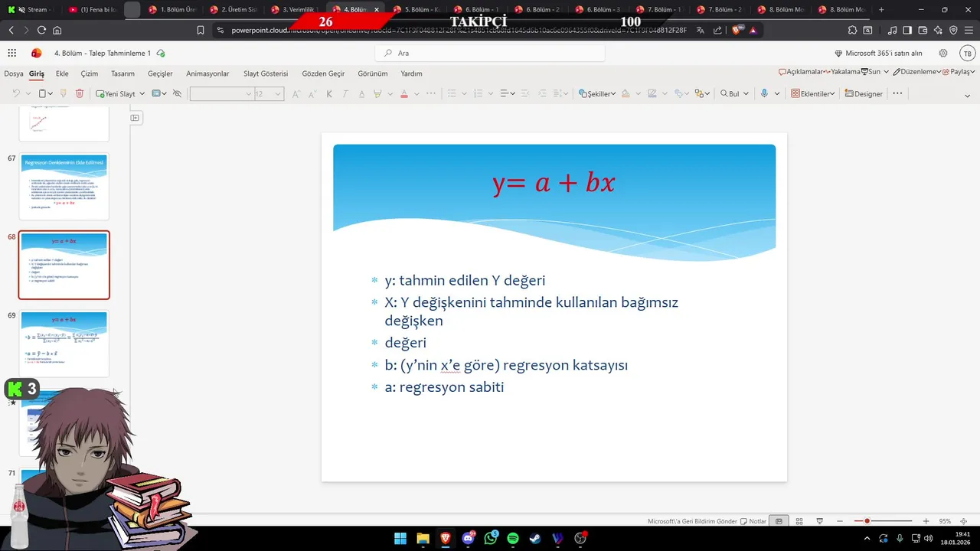Open the font name combo box
The height and width of the screenshot is (551, 980).
[222, 93]
